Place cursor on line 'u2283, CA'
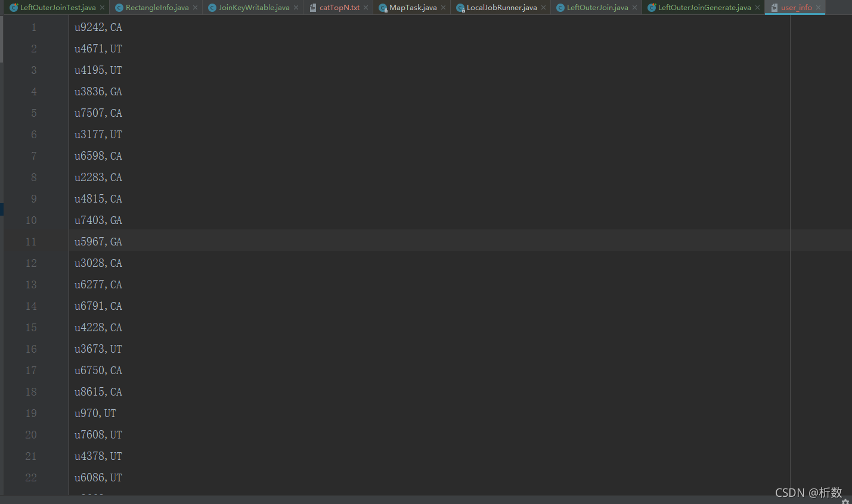 98,178
